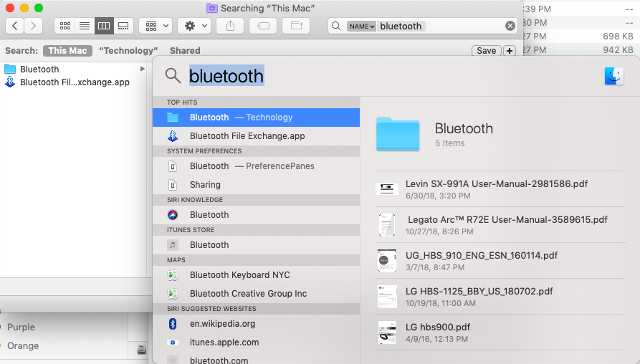Switch Finder to icon view
Screen dimensions: 640x364
tap(65, 26)
